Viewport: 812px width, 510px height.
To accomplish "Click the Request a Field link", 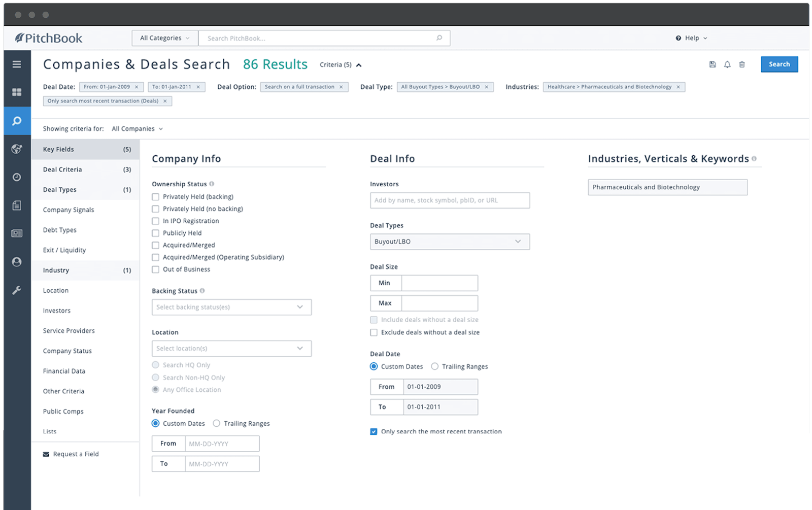I will click(76, 454).
